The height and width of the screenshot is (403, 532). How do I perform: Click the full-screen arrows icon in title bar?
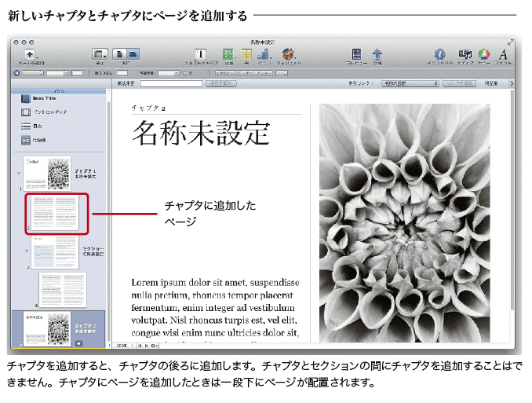(510, 42)
